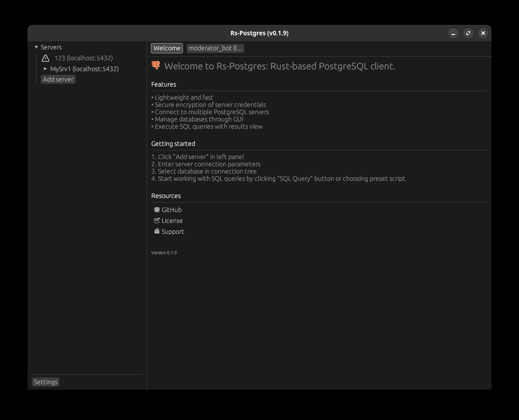Click the GitHub octocat icon
Screen dimensions: 519x420
[157, 210]
